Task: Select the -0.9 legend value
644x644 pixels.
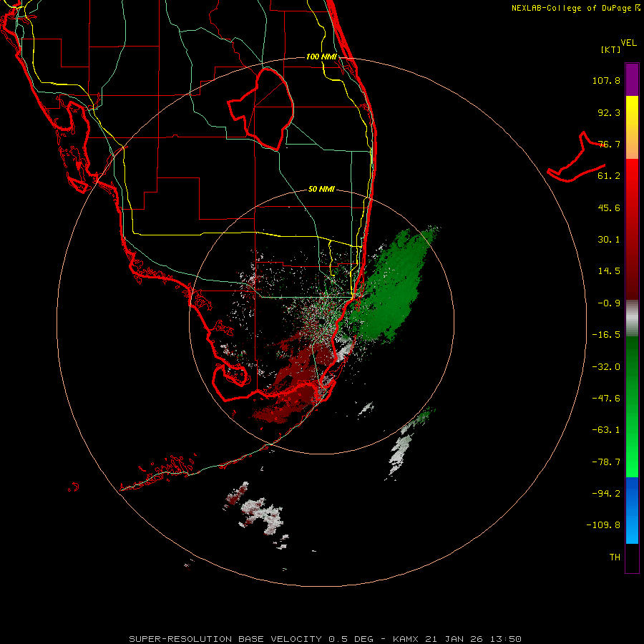Action: (609, 303)
